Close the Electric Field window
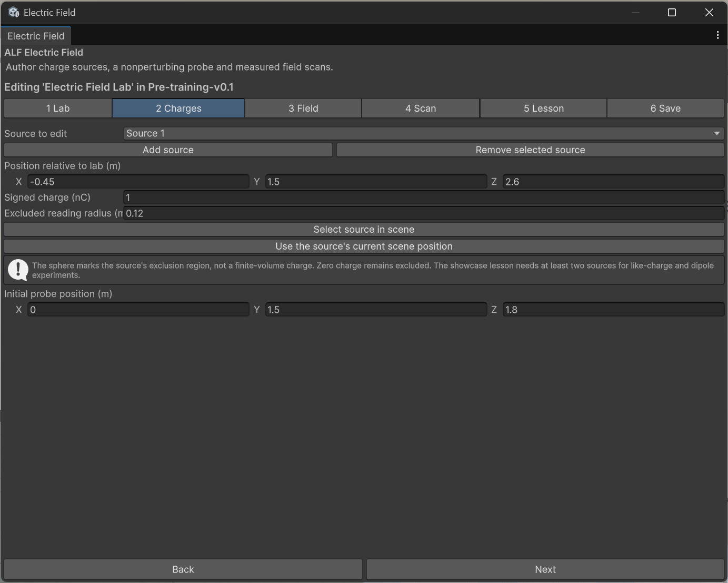Screen dimensions: 728x583 tap(709, 12)
